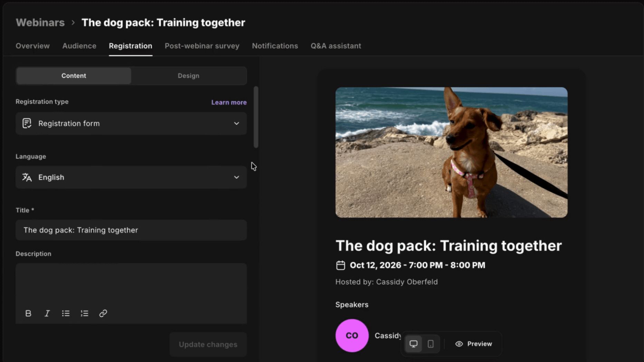The width and height of the screenshot is (644, 362).
Task: Click the preview heading 'The dog pack: Training together'
Action: 448,246
